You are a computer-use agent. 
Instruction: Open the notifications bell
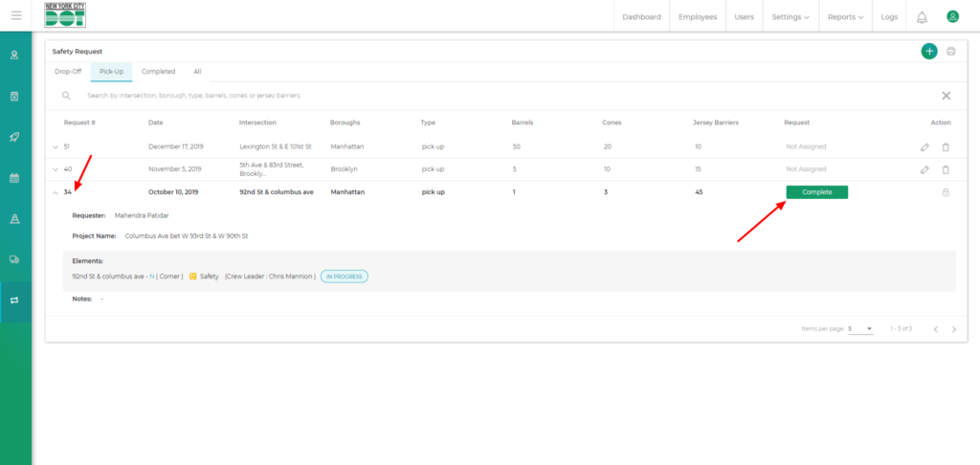[x=922, y=17]
